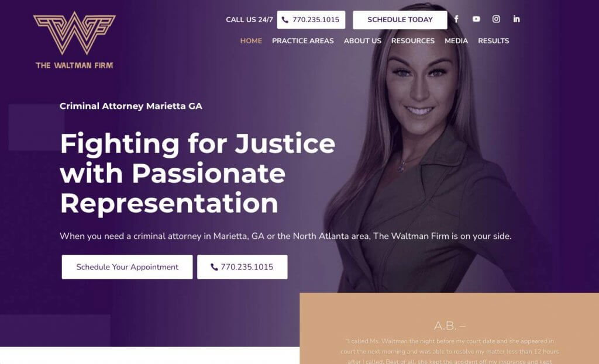
Task: Click header 770.235.1015 phone button
Action: [311, 20]
